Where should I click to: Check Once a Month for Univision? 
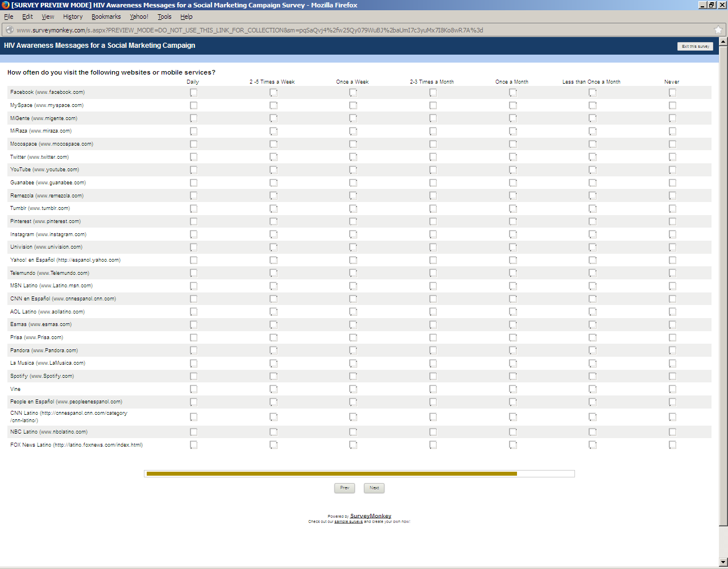click(513, 247)
